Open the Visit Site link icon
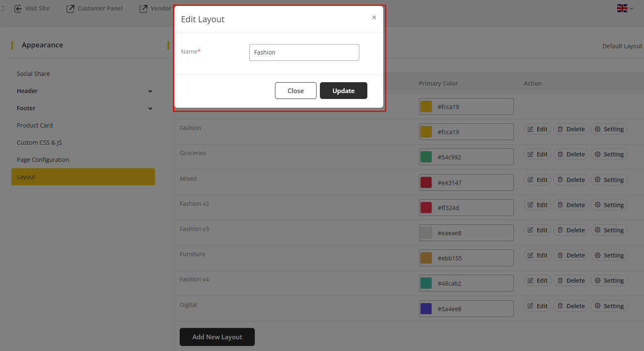Screen dimensions: 644x351 (18, 8)
